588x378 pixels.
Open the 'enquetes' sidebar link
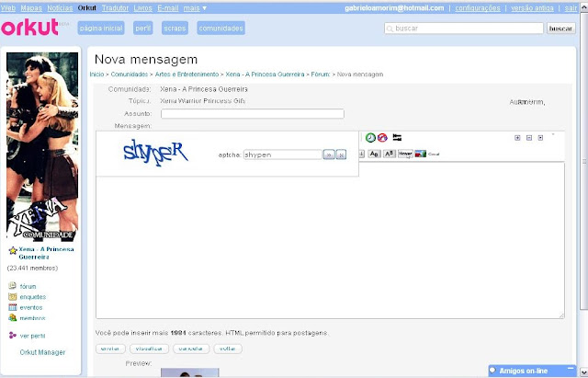click(x=33, y=297)
